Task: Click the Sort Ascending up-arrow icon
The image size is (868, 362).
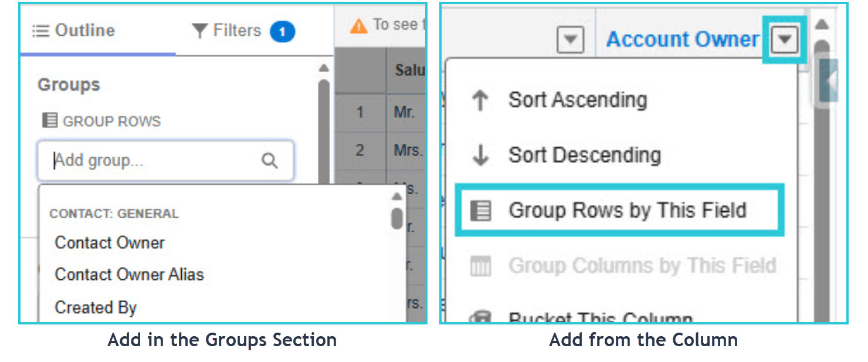Action: [480, 100]
